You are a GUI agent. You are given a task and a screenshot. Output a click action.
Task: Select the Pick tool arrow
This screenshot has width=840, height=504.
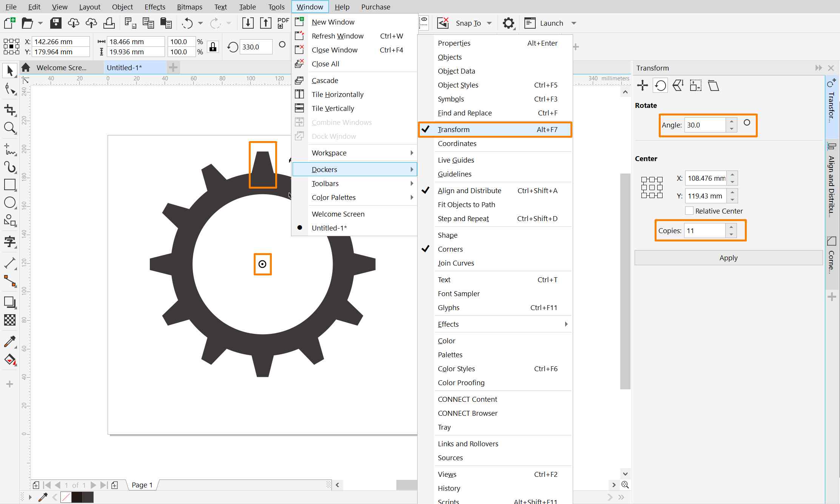pos(10,71)
